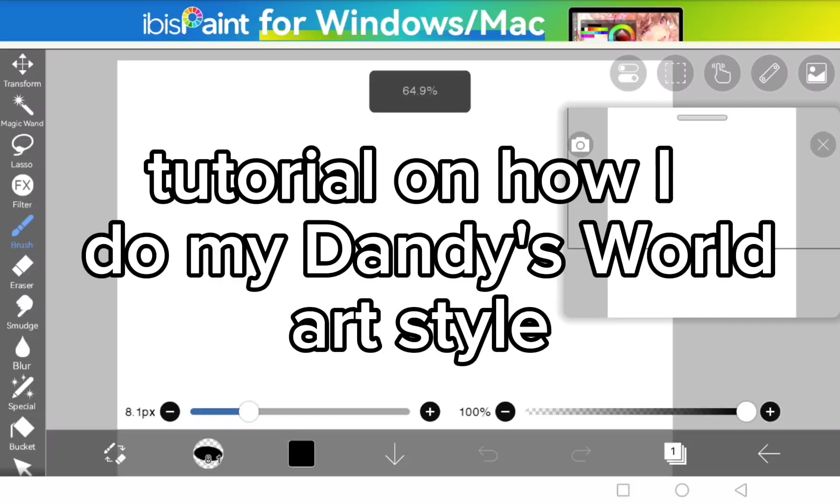Toggle the stabilizer switch icon
The height and width of the screenshot is (504, 840).
click(x=628, y=73)
